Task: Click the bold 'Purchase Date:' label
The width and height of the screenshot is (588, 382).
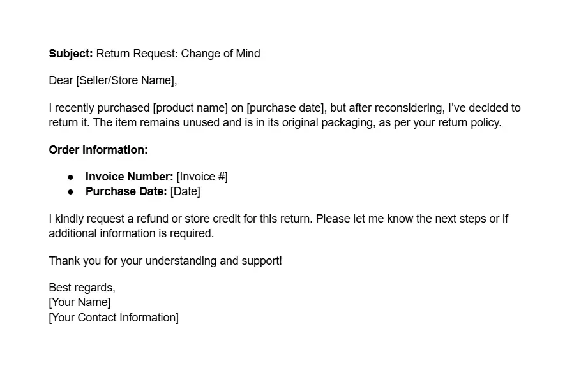Action: (126, 191)
